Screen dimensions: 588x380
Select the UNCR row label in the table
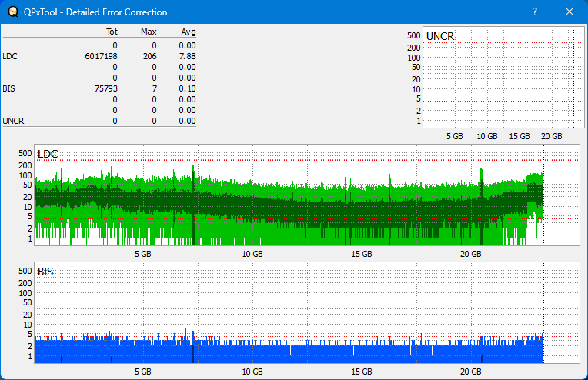(x=13, y=121)
